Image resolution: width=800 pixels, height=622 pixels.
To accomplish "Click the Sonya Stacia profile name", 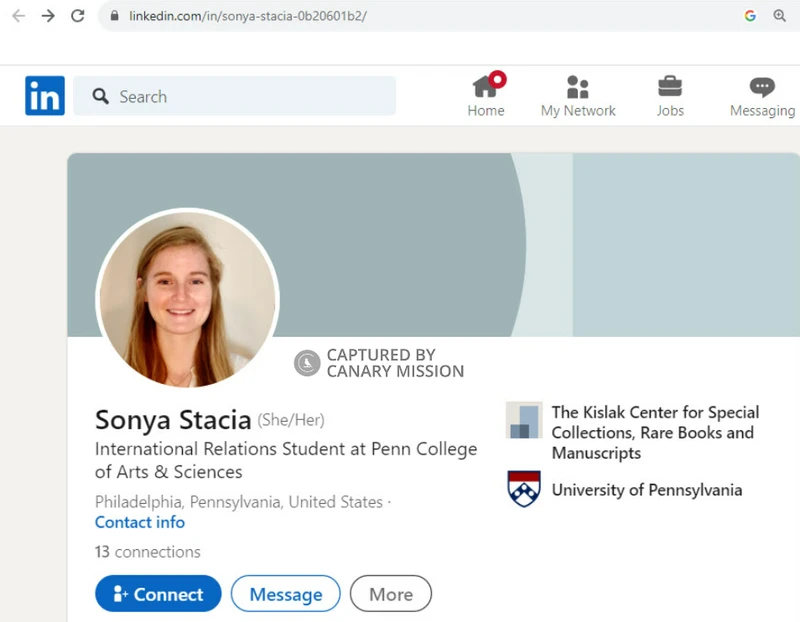I will pos(173,420).
